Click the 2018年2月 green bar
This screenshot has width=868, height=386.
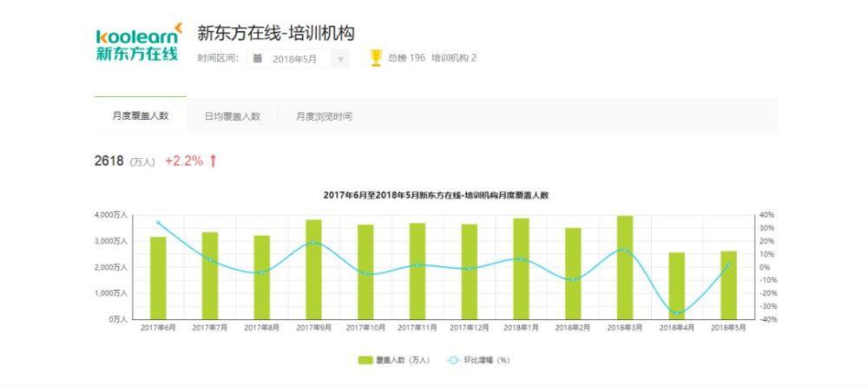pos(573,274)
